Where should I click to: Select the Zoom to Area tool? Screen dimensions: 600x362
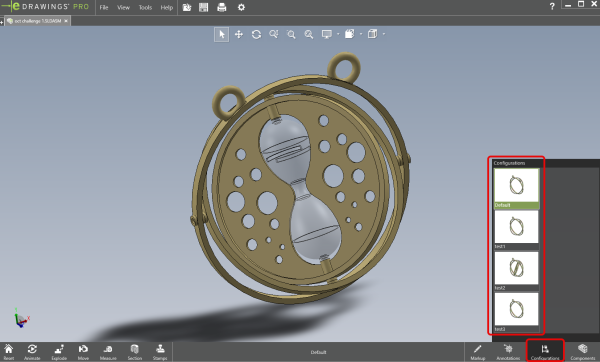tap(291, 34)
